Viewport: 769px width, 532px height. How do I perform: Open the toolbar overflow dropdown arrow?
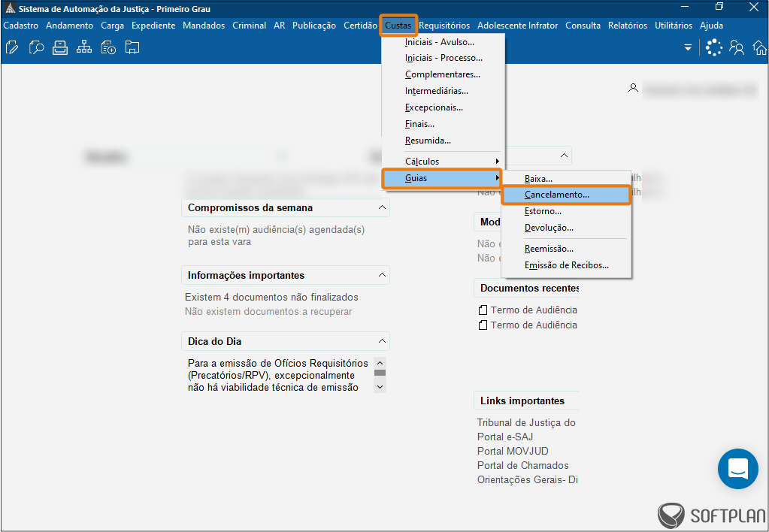[x=688, y=47]
